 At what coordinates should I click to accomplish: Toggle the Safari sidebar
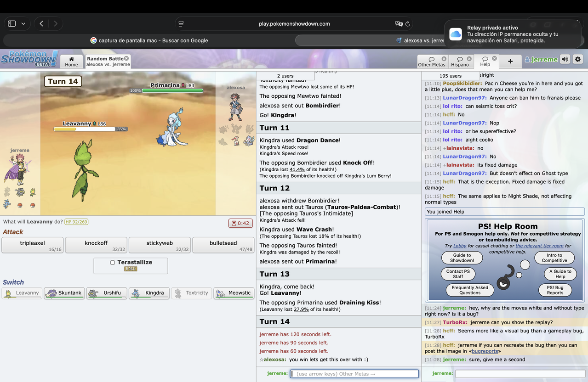coord(12,23)
